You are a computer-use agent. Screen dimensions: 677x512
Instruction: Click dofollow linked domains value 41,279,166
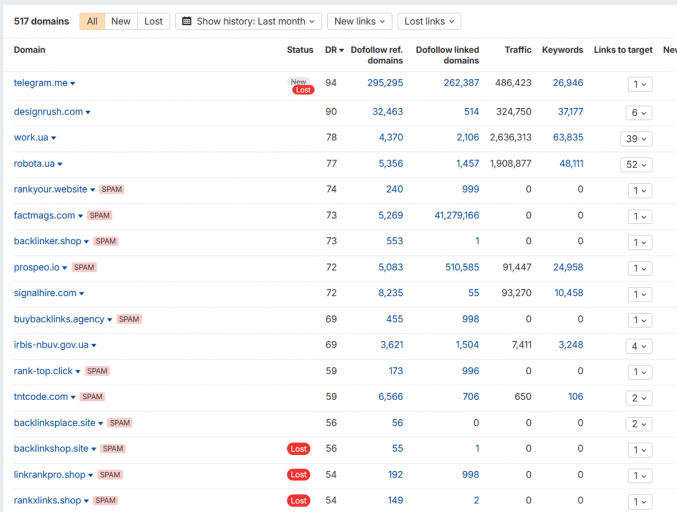tap(457, 215)
